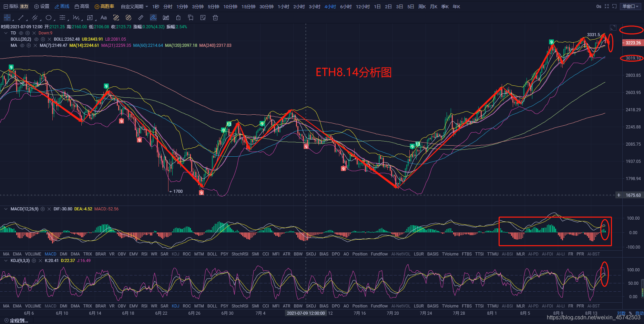Image resolution: width=644 pixels, height=324 pixels.
Task: Toggle the highlighted pen drawing mode icon
Action: 153,18
